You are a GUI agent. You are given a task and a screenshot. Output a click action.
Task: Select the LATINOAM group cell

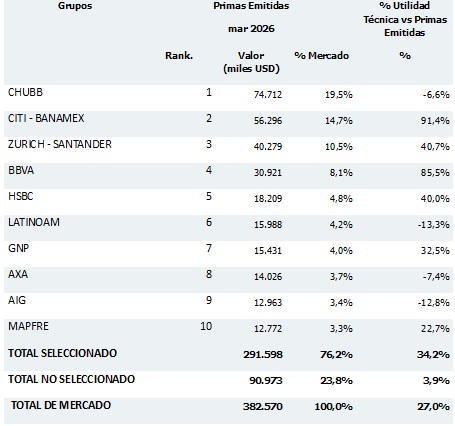pyautogui.click(x=34, y=222)
